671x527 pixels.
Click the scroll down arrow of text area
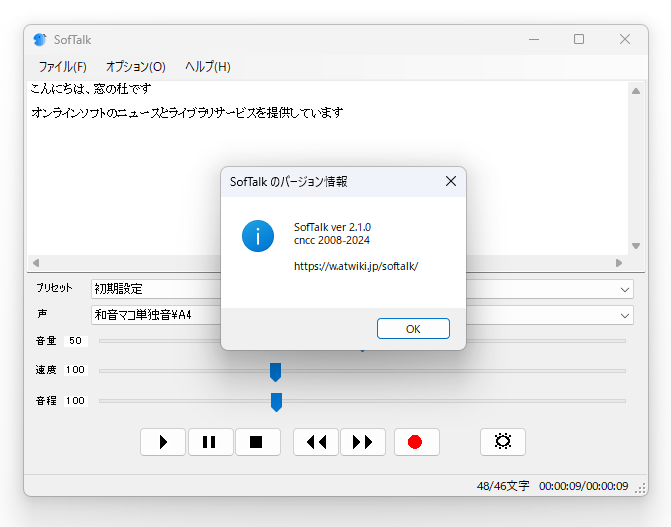point(636,246)
